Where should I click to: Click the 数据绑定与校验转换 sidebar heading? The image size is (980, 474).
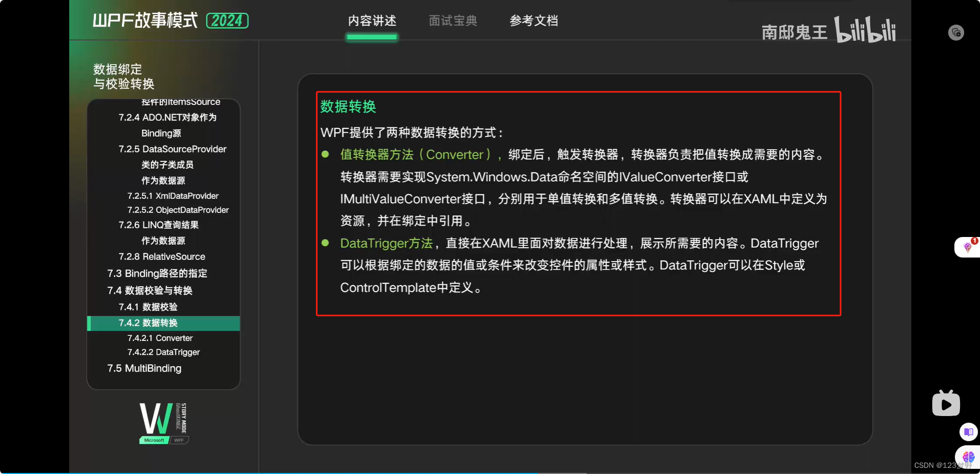124,76
